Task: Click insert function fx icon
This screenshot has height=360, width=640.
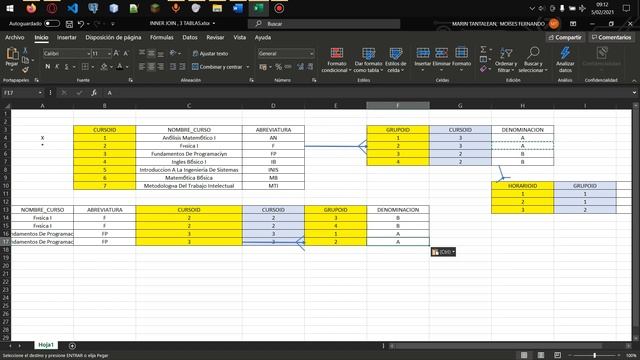Action: (x=94, y=93)
